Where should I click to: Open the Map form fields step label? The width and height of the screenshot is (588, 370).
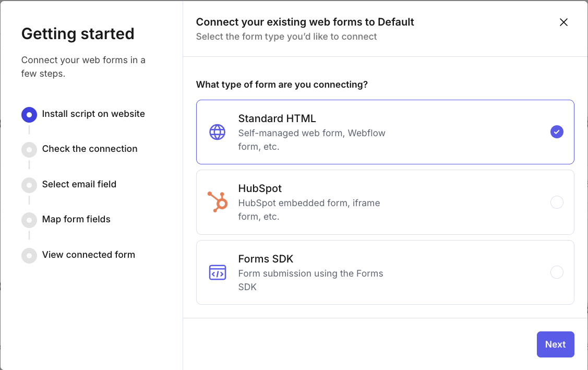76,219
